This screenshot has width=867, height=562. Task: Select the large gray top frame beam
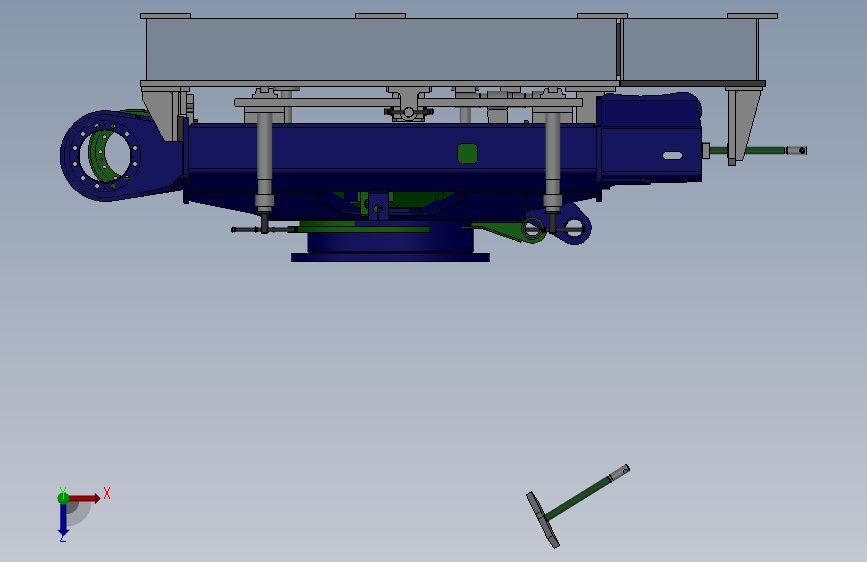tap(382, 50)
